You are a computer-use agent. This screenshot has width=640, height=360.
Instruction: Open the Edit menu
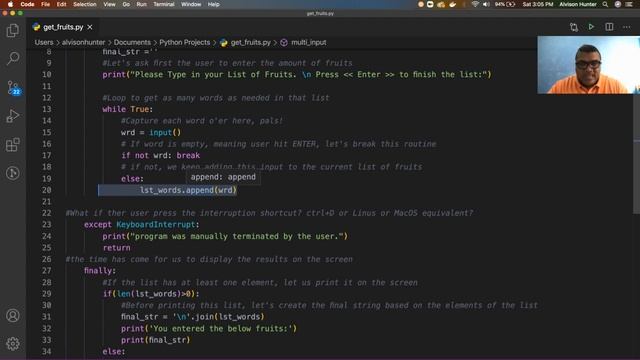[61, 4]
